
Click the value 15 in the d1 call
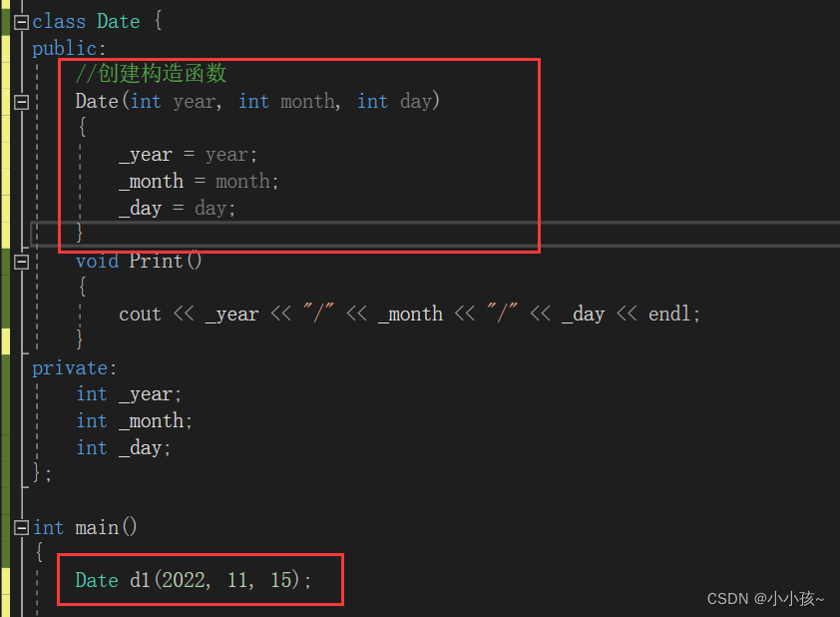(x=281, y=580)
